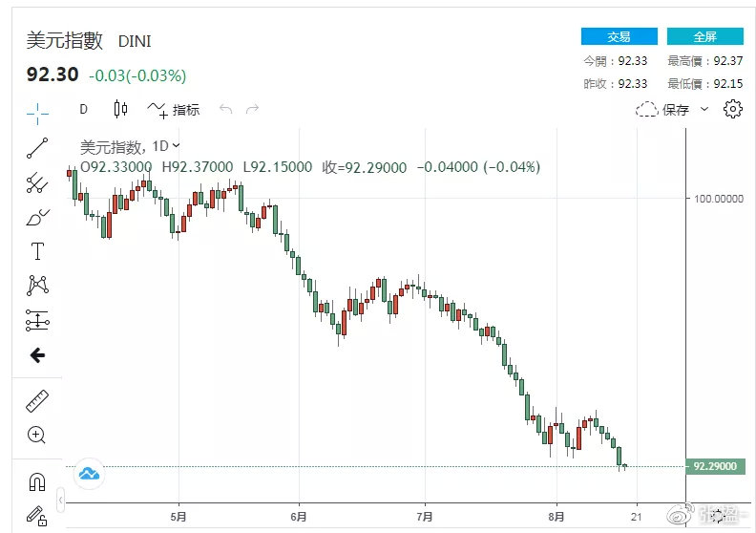Click the 美元指數 DINI title
Image resolution: width=756 pixels, height=533 pixels.
click(x=89, y=40)
